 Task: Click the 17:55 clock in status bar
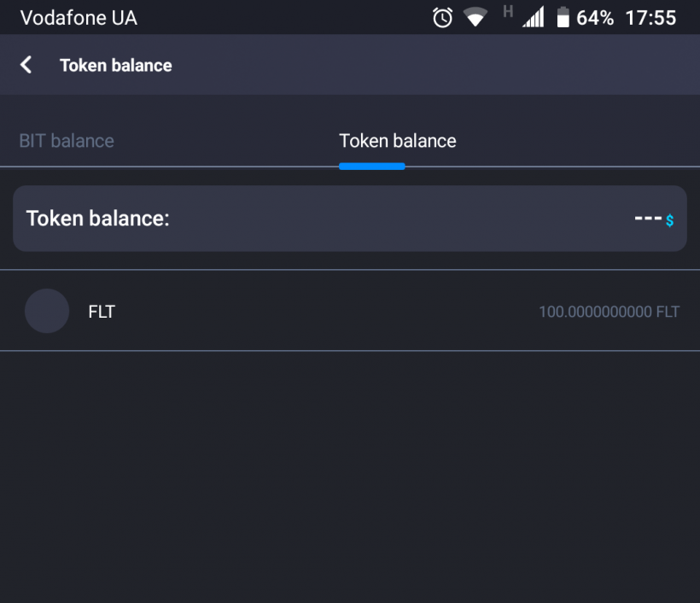[650, 18]
